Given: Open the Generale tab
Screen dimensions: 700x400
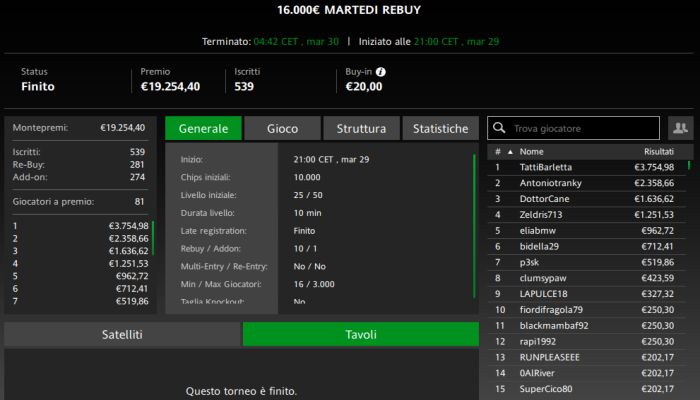Looking at the screenshot, I should tap(204, 128).
